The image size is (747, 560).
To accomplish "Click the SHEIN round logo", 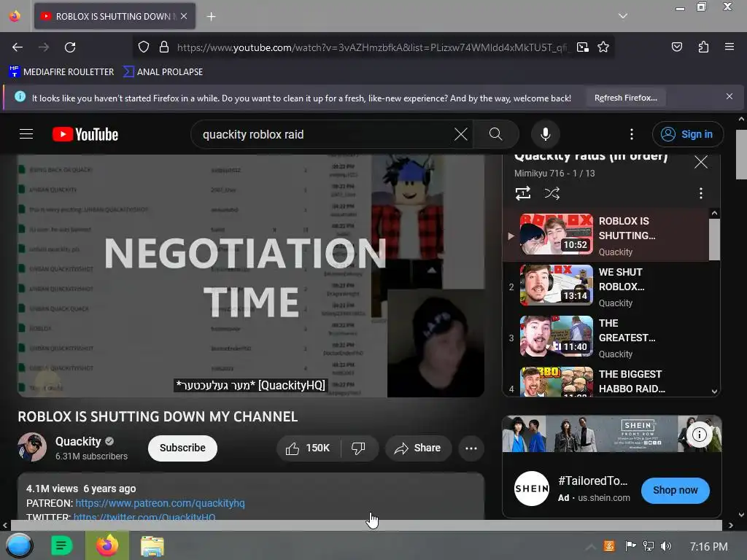I will (x=532, y=488).
